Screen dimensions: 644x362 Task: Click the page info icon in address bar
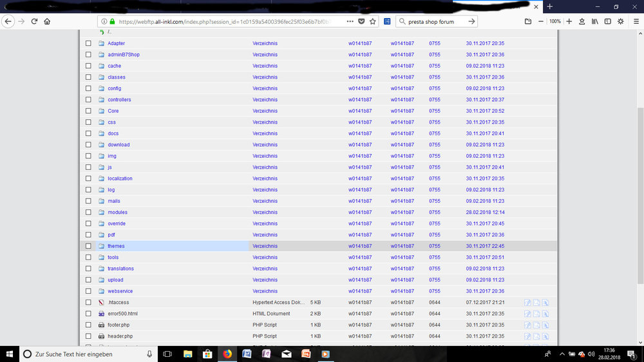[104, 21]
